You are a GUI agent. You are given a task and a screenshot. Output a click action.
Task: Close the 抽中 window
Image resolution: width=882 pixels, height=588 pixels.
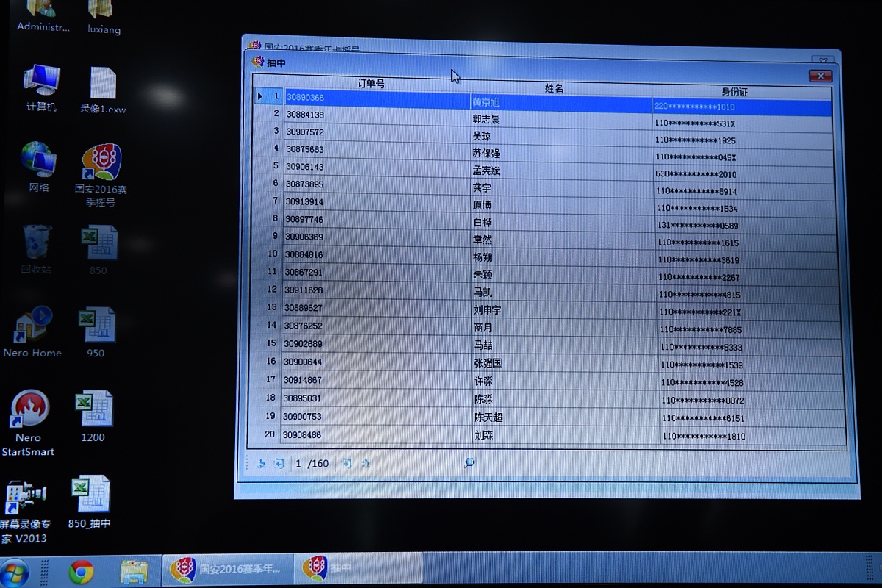[x=820, y=76]
